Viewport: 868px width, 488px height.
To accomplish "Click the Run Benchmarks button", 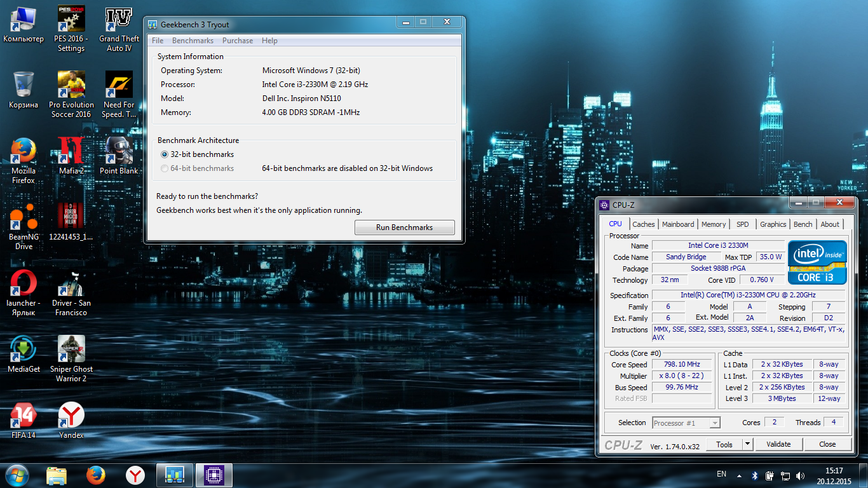I will (404, 227).
